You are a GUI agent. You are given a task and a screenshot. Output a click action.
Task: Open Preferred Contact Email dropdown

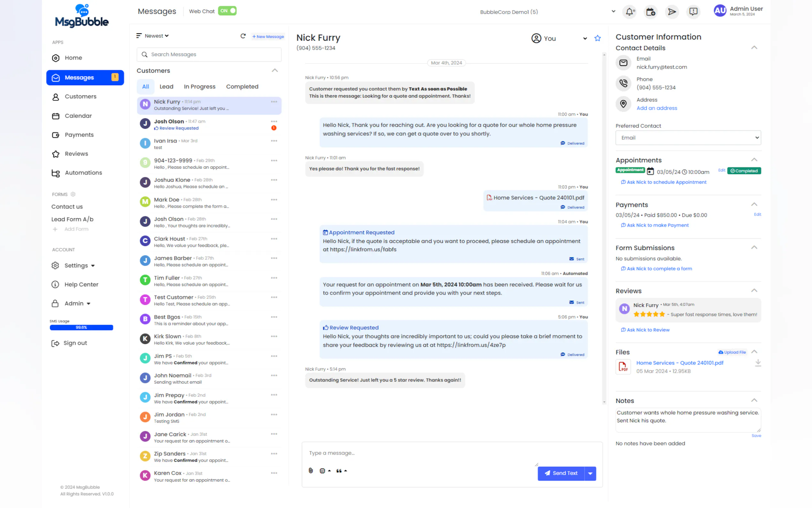688,138
